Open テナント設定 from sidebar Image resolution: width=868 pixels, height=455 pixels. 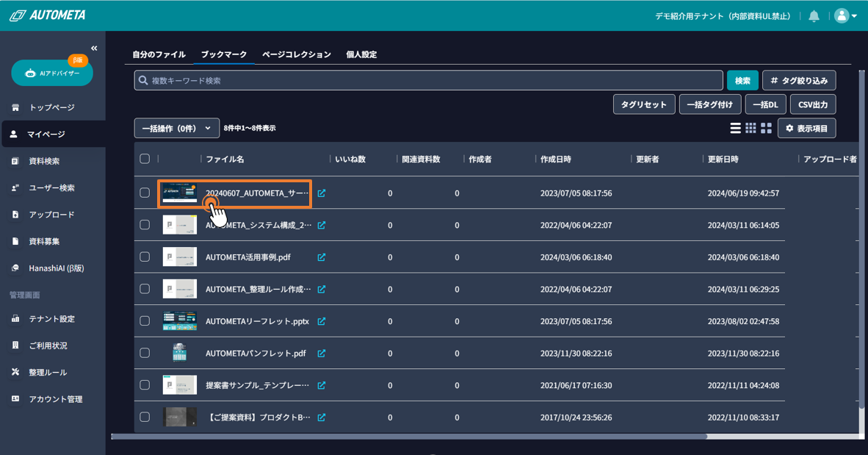(51, 319)
